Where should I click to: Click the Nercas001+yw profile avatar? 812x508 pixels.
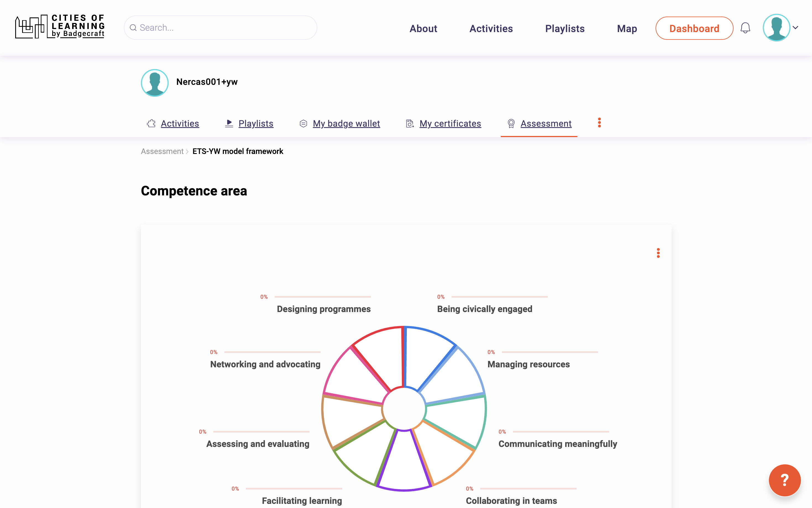pos(154,83)
